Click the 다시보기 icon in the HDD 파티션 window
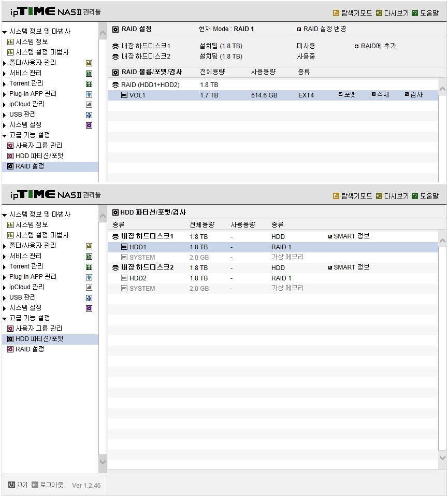This screenshot has height=496, width=448. [x=379, y=196]
